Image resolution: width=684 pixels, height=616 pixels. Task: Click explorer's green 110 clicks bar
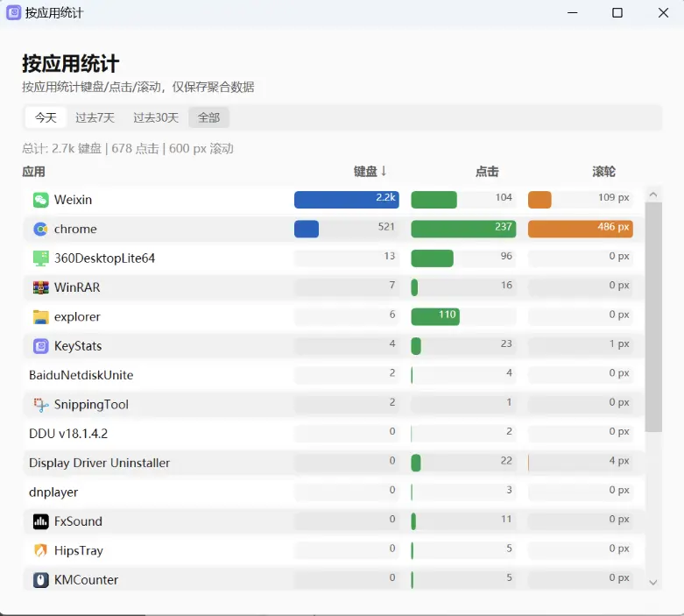point(435,316)
